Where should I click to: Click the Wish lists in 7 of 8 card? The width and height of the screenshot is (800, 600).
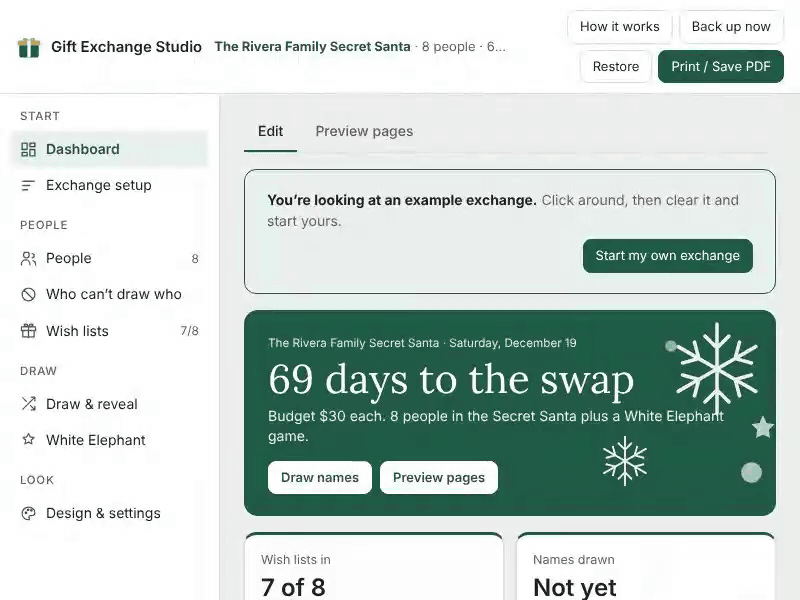click(x=374, y=566)
